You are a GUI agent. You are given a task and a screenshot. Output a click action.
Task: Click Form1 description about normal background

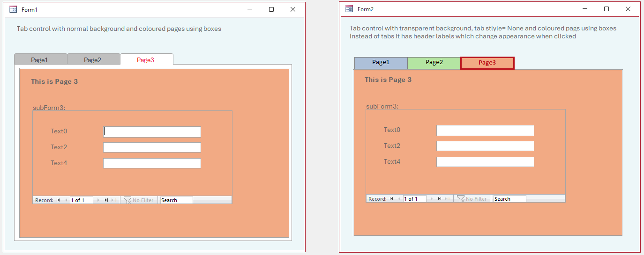(x=119, y=29)
